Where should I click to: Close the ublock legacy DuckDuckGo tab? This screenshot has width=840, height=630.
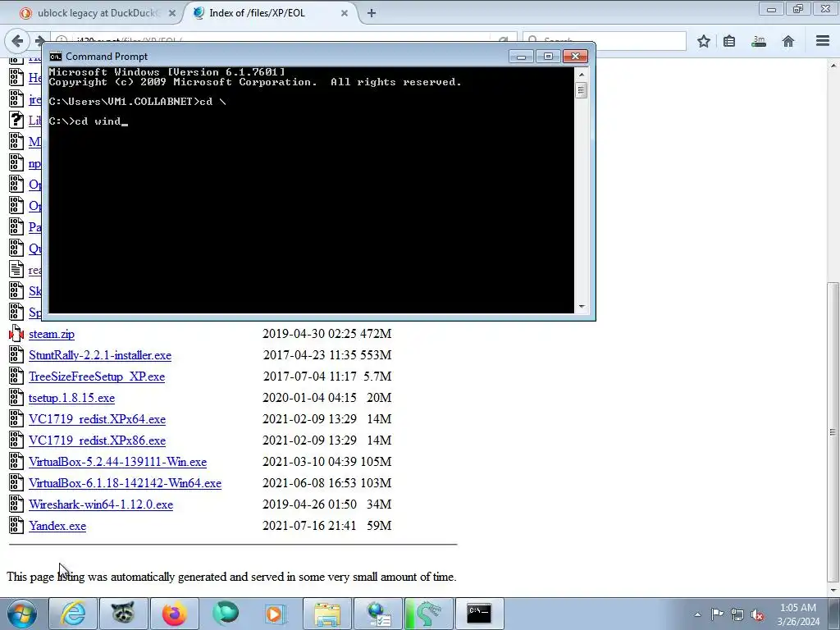pyautogui.click(x=172, y=13)
